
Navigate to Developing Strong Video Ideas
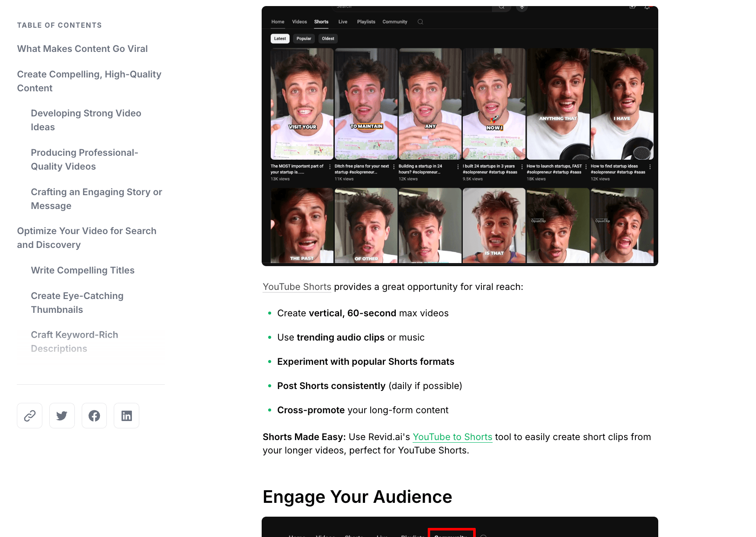[86, 120]
